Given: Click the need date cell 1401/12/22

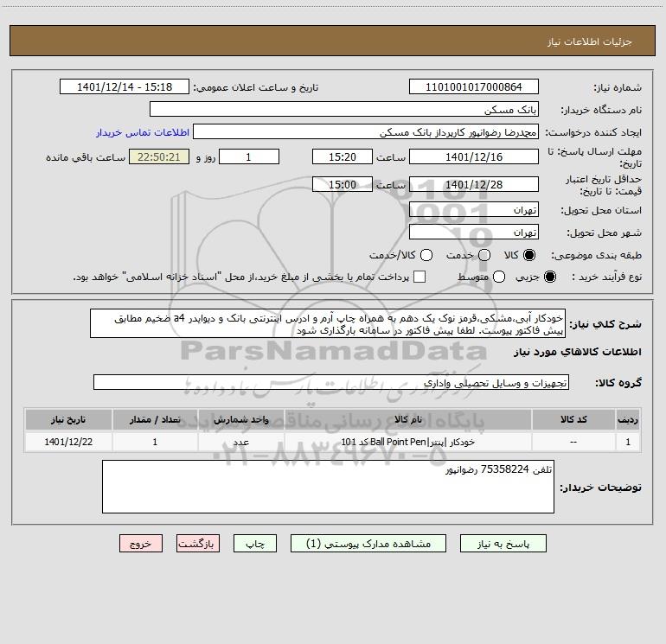Looking at the screenshot, I should pos(68,442).
